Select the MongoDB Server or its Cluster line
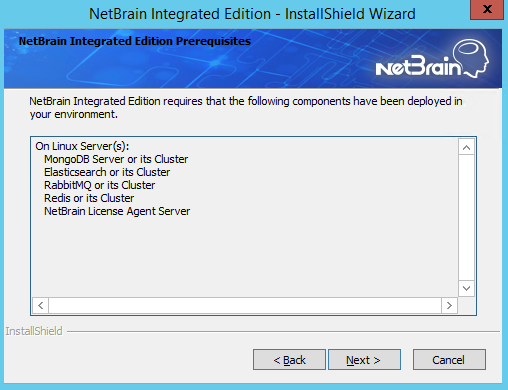 (x=116, y=159)
